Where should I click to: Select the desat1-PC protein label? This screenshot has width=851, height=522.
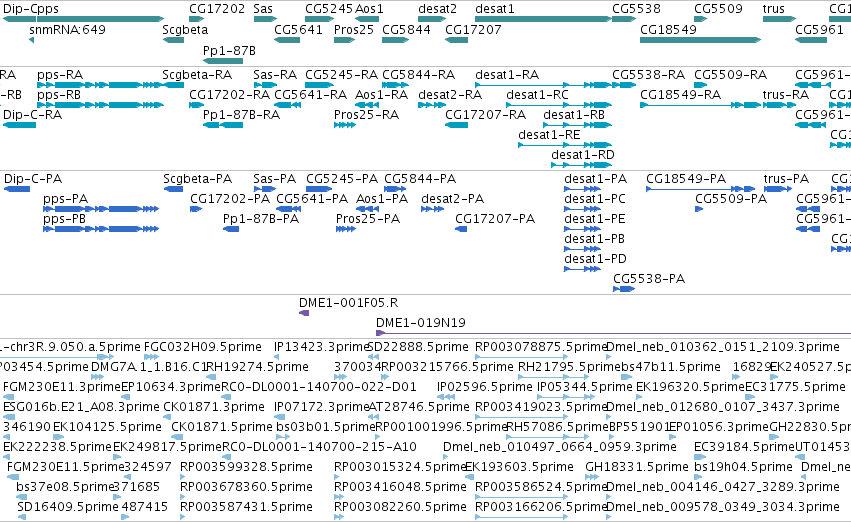point(595,199)
